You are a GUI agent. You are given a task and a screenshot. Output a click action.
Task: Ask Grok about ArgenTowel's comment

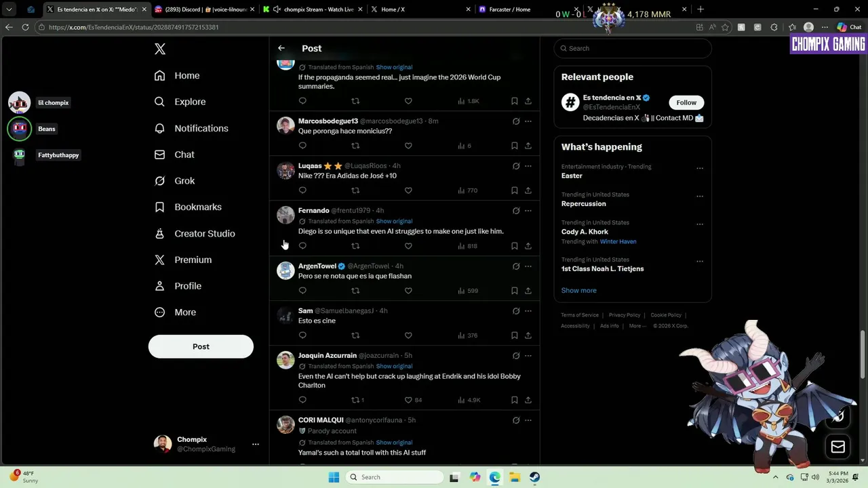[x=516, y=266]
